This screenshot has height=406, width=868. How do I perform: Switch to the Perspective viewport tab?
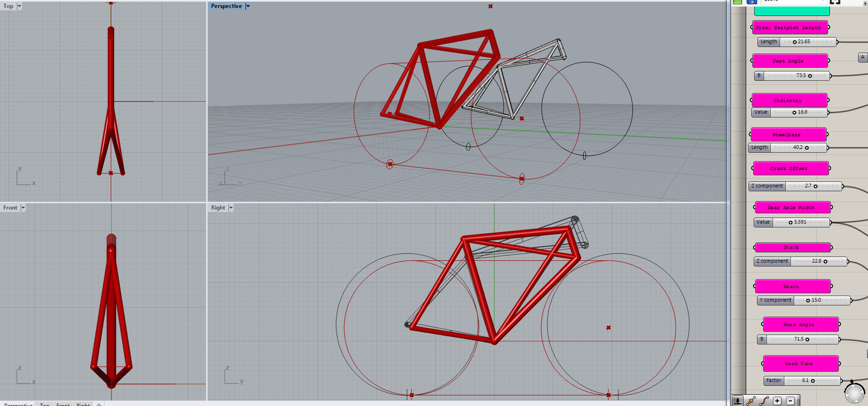click(18, 404)
